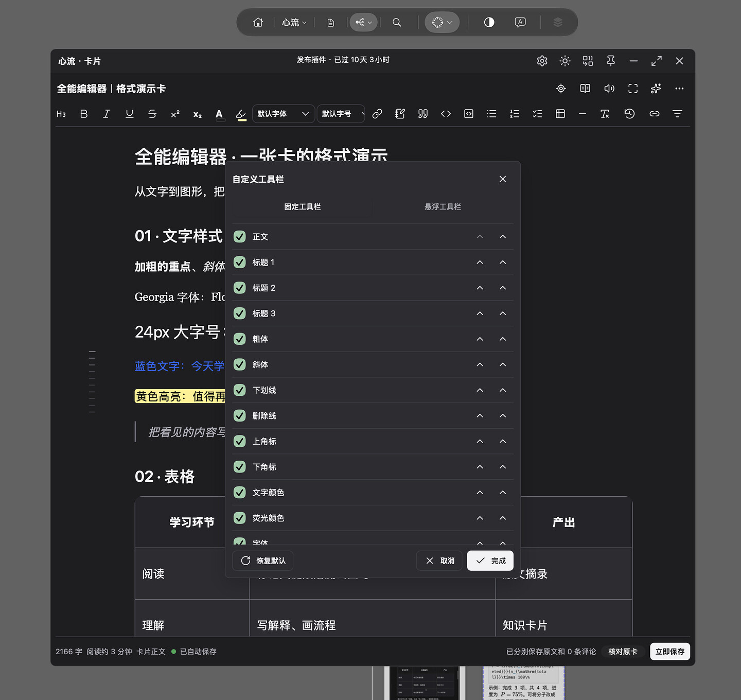Open history icon in editor toolbar
This screenshot has width=741, height=700.
point(629,114)
